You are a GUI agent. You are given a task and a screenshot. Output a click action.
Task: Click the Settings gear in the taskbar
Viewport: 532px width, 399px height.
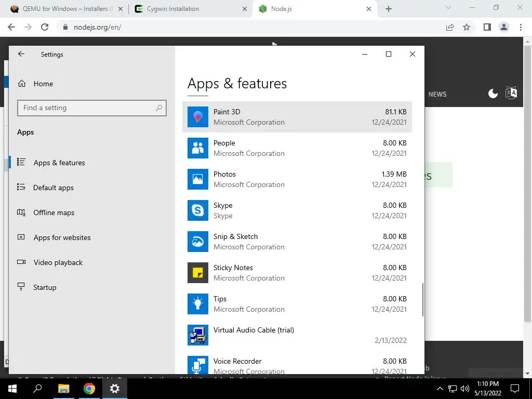(x=115, y=389)
